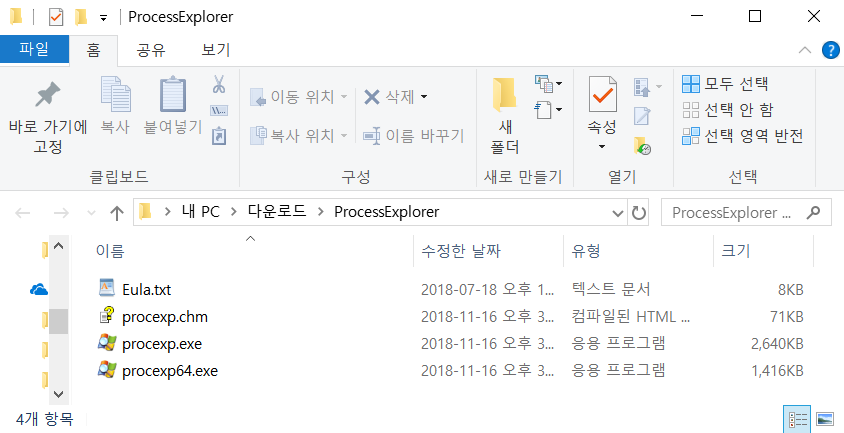Image resolution: width=844 pixels, height=433 pixels.
Task: Open the 삭제 delete dropdown arrow
Action: (x=424, y=97)
